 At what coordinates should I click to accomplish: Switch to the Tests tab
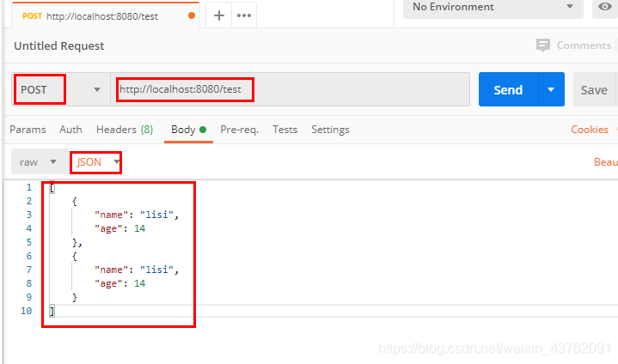coord(285,130)
